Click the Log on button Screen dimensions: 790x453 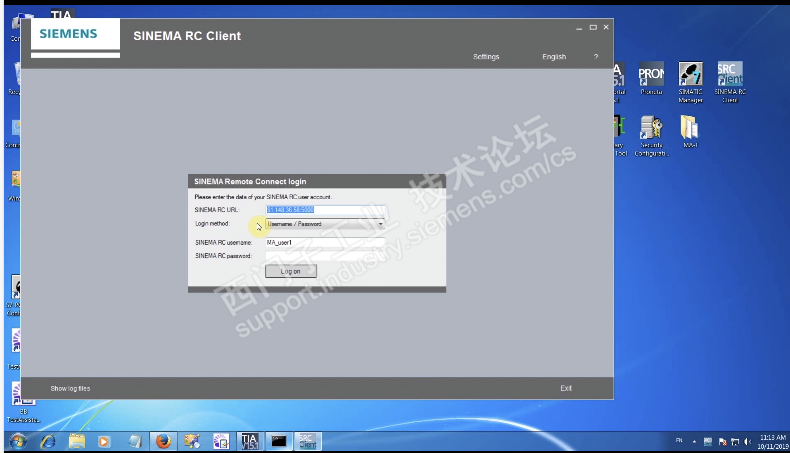[x=291, y=271]
